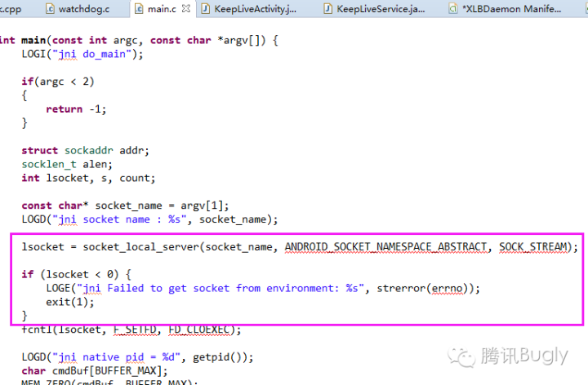The image size is (588, 385).
Task: Click the 'return -1;' line
Action: pyautogui.click(x=76, y=108)
